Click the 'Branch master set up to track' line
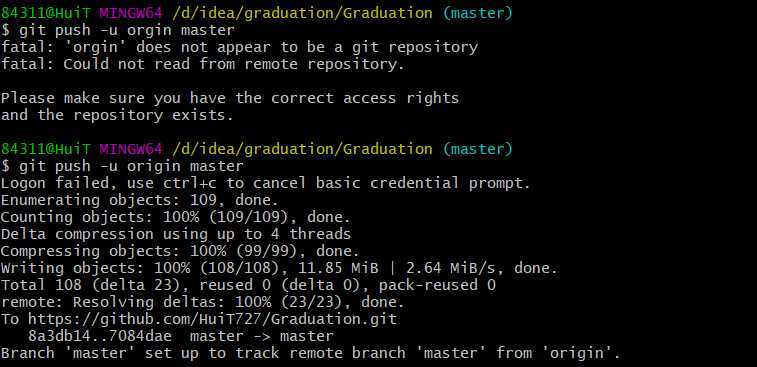The width and height of the screenshot is (757, 367). pos(310,353)
